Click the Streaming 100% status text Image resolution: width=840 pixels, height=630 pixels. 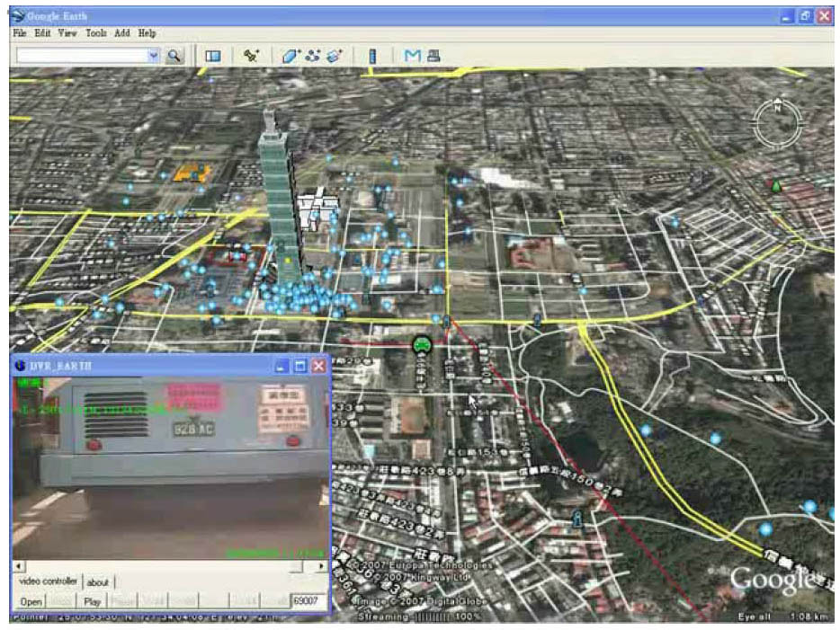point(418,617)
